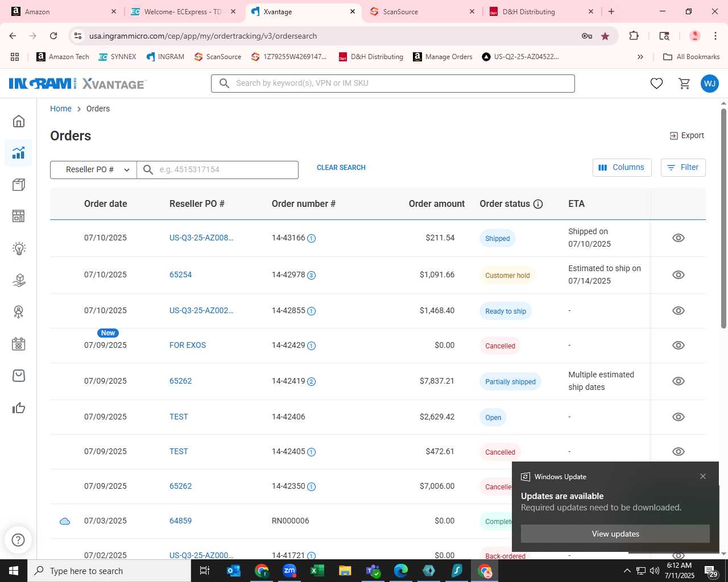Open the shopping bag sidebar icon
Screen dimensions: 728x582
pos(19,376)
